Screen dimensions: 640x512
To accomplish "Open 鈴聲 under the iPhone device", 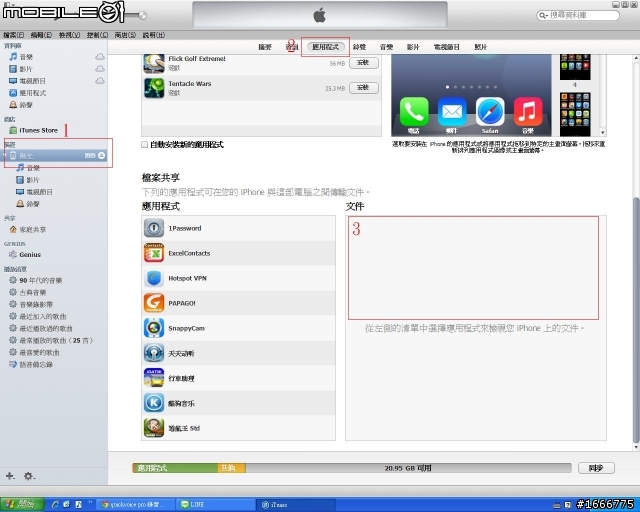I will [33, 204].
